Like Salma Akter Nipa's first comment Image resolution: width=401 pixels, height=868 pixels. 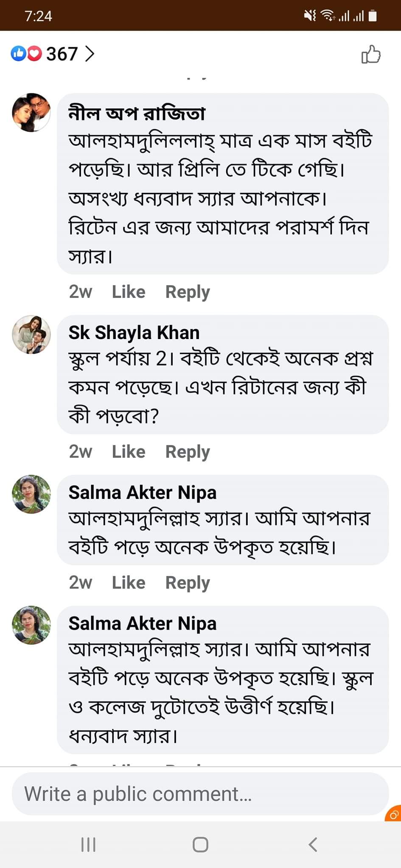tap(128, 582)
